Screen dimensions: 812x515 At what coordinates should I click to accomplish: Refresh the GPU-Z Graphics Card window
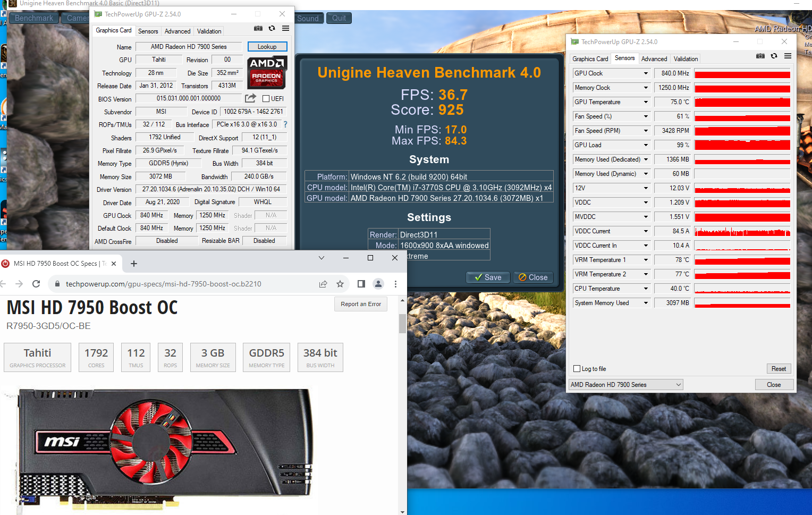pos(272,29)
